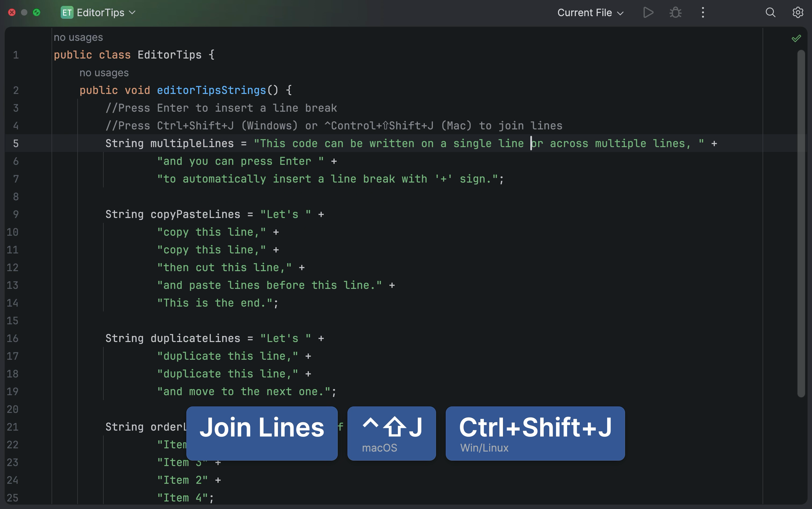Click line number 16 in the gutter
812x509 pixels.
pyautogui.click(x=13, y=338)
